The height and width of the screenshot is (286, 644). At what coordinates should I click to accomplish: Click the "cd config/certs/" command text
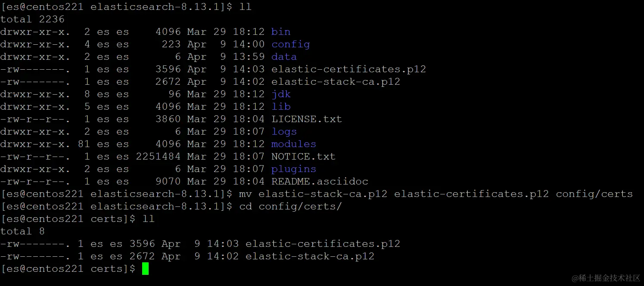click(x=290, y=206)
